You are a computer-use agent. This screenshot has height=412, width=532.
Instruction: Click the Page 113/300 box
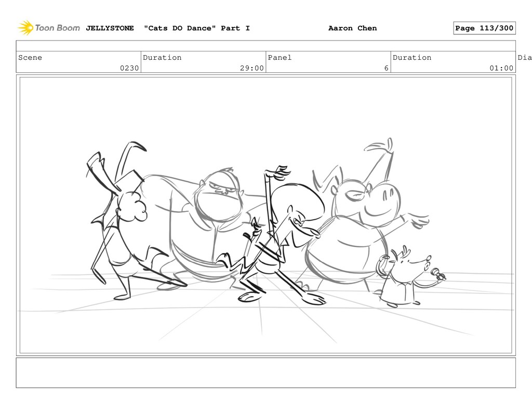coord(484,28)
